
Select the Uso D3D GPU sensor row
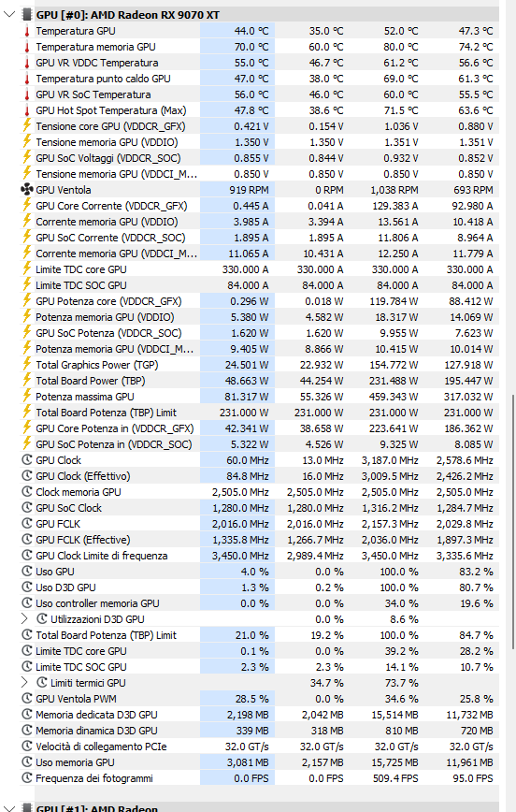point(259,587)
